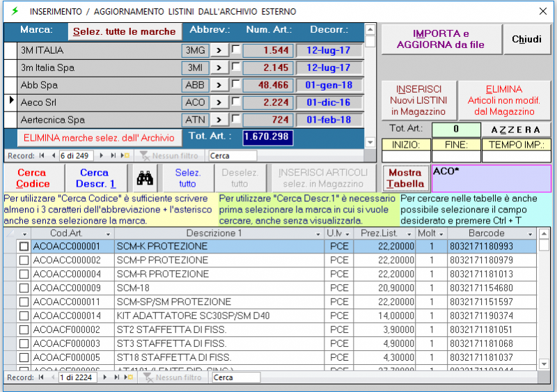Open the selection column dropdown arrow

[24, 234]
